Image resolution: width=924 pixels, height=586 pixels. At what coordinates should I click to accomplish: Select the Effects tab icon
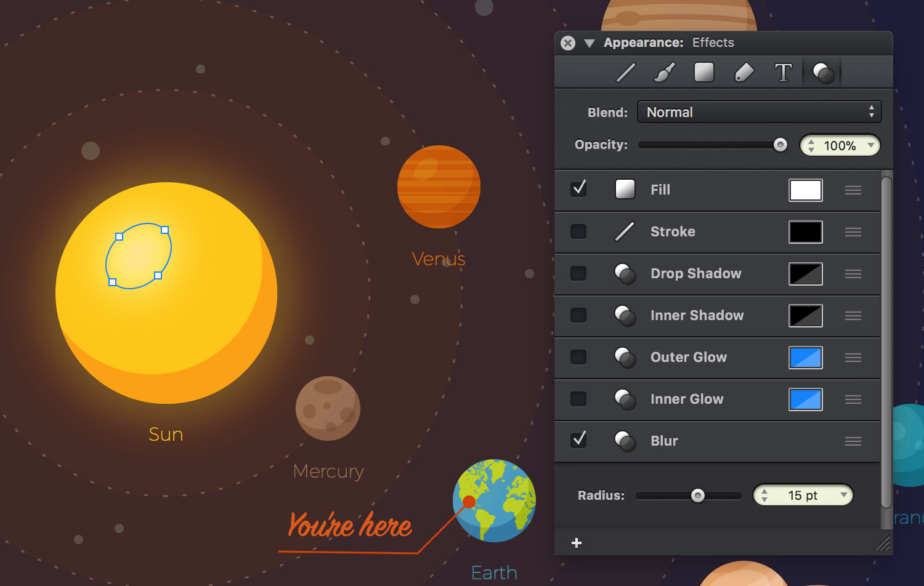(824, 73)
